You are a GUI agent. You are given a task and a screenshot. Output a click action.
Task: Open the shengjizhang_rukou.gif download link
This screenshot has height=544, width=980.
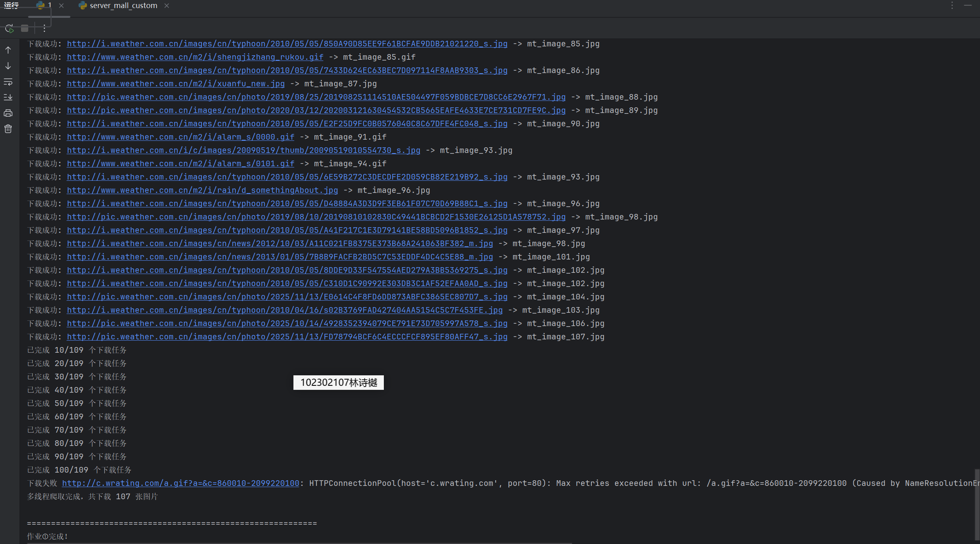(x=195, y=57)
